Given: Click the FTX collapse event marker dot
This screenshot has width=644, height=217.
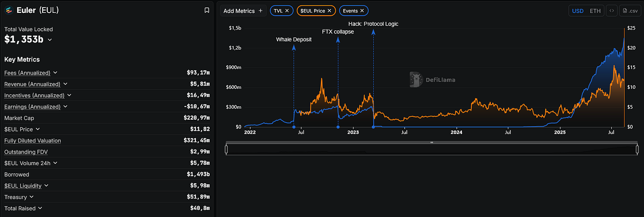Looking at the screenshot, I should click(x=338, y=127).
